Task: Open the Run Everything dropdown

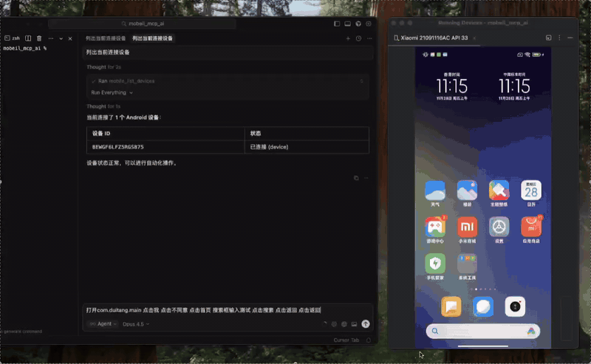Action: [x=112, y=93]
